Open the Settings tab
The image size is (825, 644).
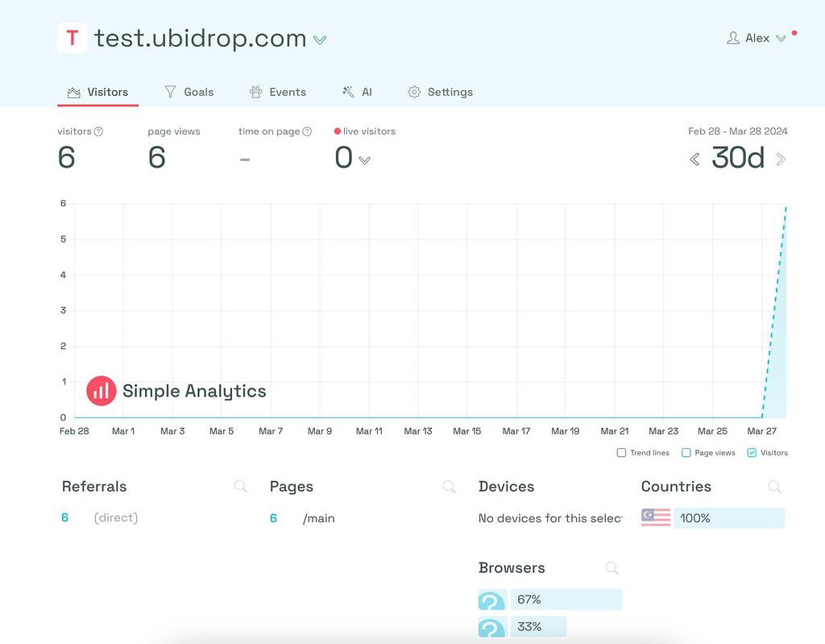[441, 92]
